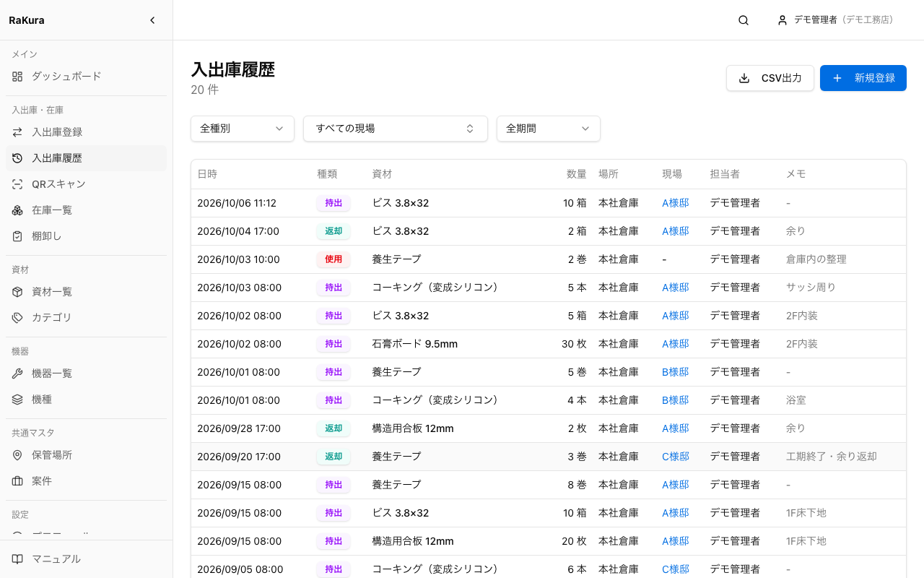Open the 全期間 period filter dropdown
Viewport: 924px width, 578px height.
point(549,129)
